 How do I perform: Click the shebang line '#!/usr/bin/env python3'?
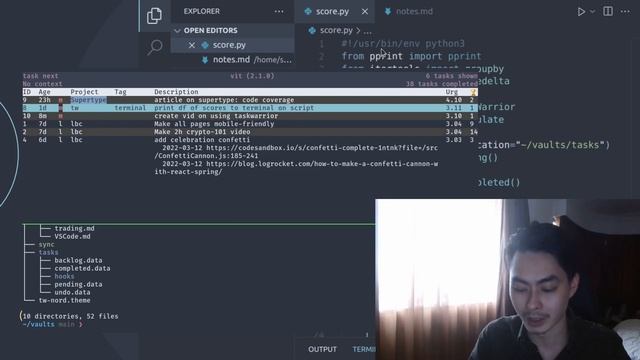[x=403, y=44]
